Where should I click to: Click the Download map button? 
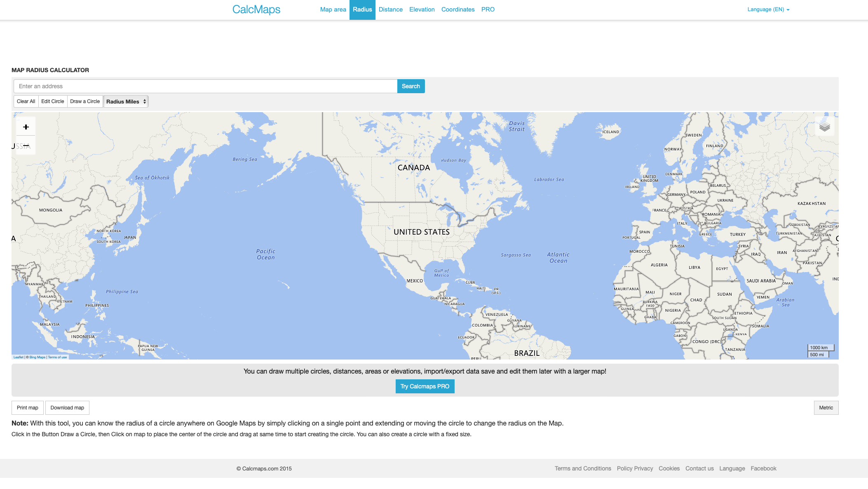67,408
